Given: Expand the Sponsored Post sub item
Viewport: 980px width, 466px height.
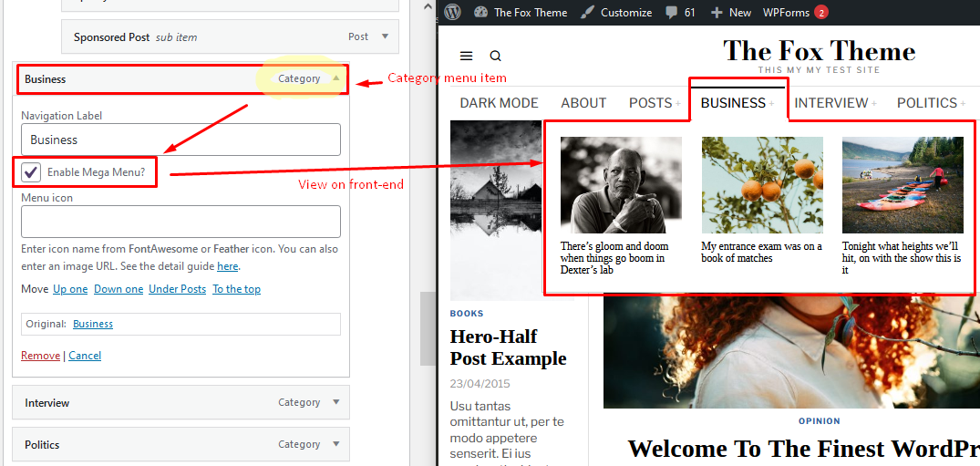Looking at the screenshot, I should click(x=385, y=36).
